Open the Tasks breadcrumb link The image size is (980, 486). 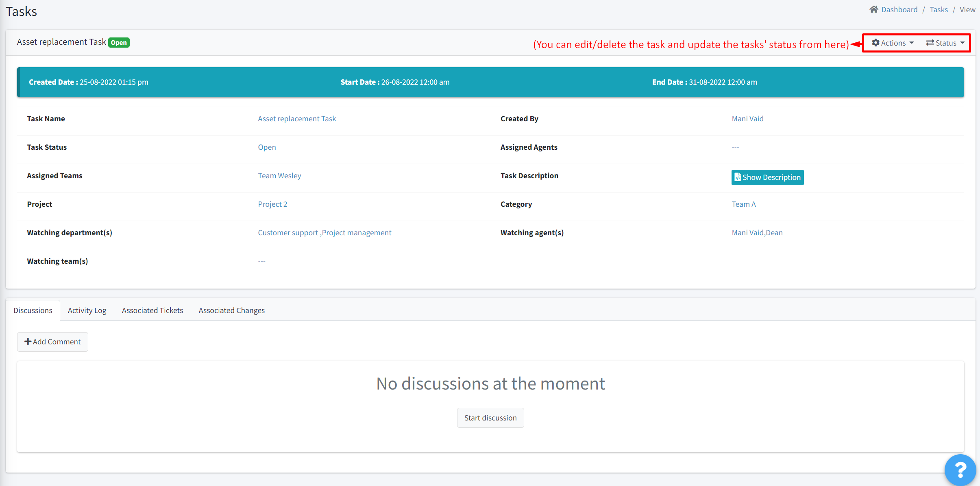click(x=939, y=9)
